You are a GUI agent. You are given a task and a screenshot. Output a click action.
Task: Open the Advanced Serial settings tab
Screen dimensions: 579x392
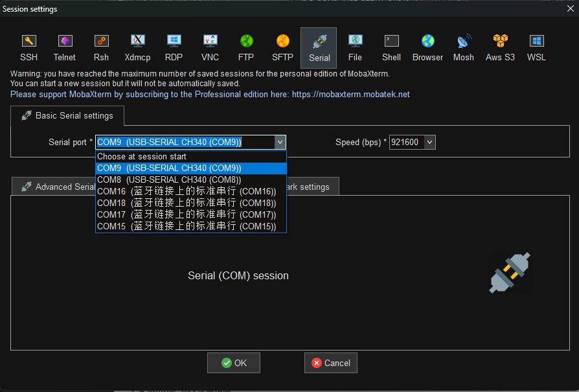tap(54, 187)
